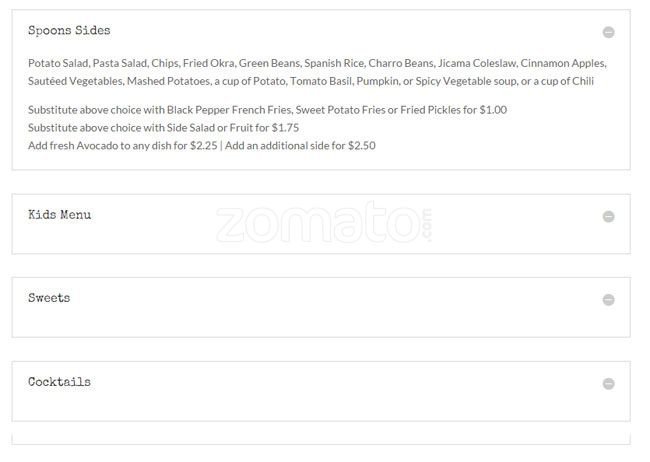Click the Cocktails section minus icon
Image resolution: width=650 pixels, height=462 pixels.
click(608, 384)
